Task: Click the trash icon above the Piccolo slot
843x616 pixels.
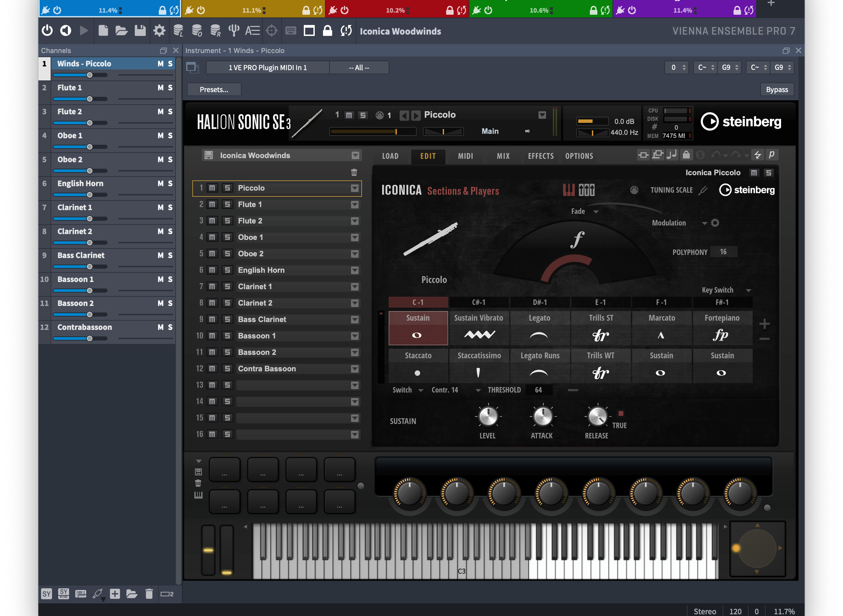Action: [x=354, y=172]
